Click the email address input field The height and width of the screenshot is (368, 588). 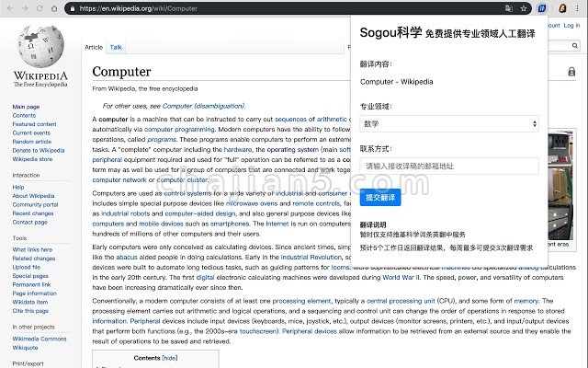[x=449, y=166]
